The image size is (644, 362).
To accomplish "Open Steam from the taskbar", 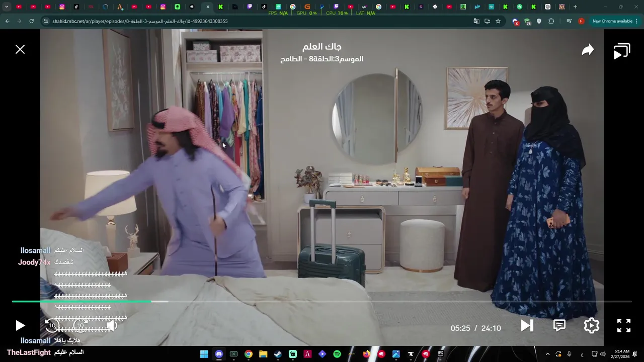I will click(x=278, y=354).
